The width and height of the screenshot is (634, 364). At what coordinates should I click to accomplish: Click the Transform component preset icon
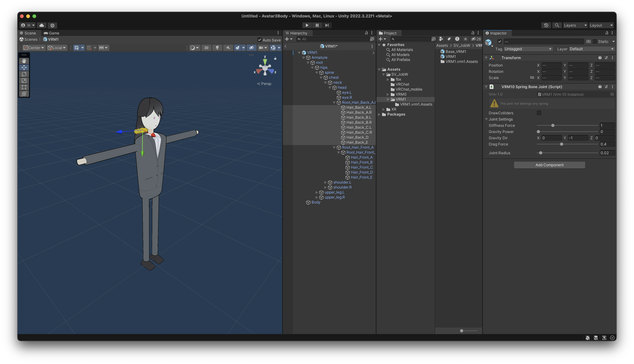point(606,58)
